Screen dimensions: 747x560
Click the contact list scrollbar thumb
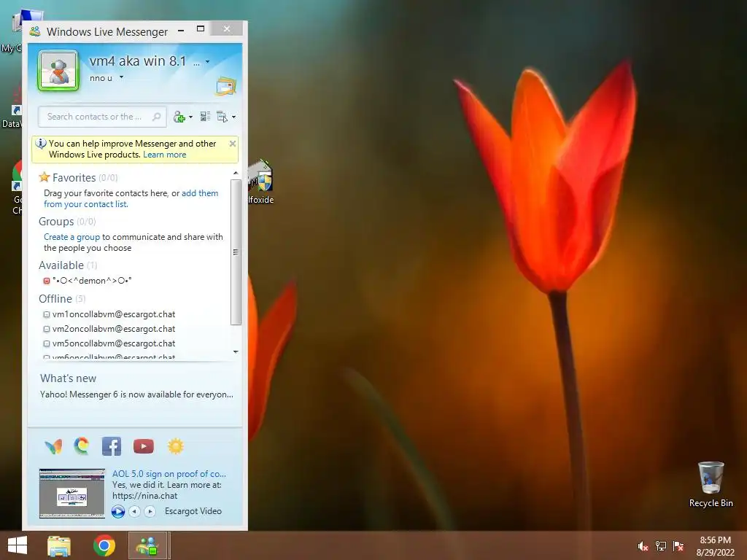tap(236, 252)
